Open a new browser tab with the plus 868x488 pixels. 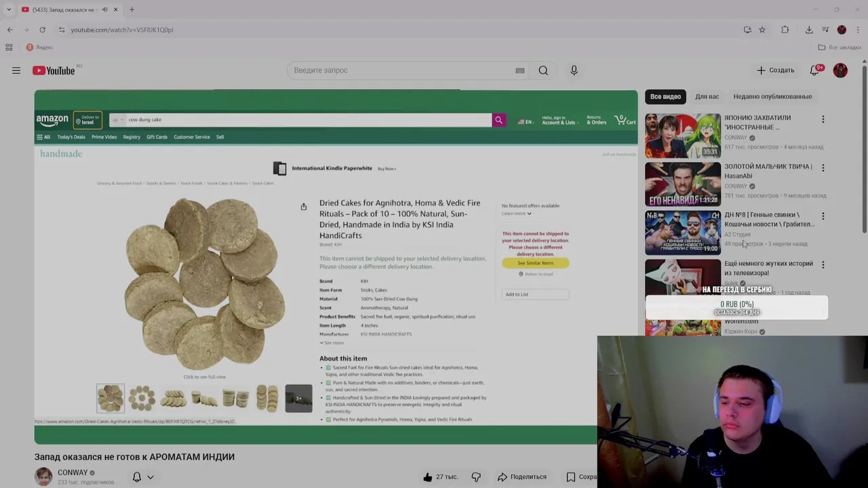[x=132, y=9]
